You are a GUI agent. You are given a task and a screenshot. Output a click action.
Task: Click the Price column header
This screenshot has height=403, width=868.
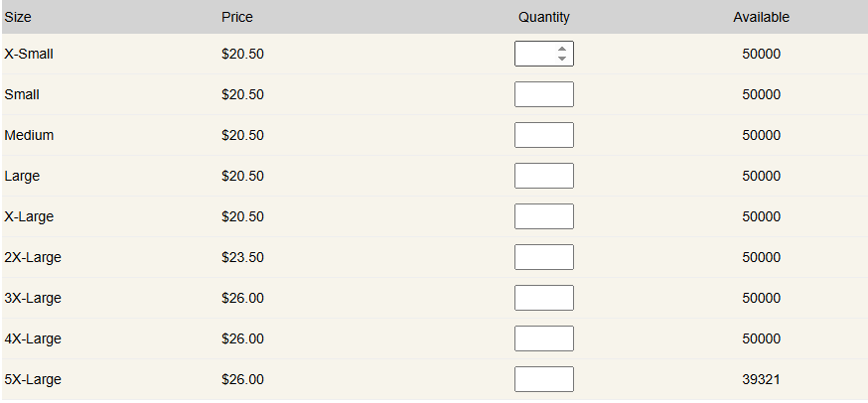pyautogui.click(x=237, y=17)
